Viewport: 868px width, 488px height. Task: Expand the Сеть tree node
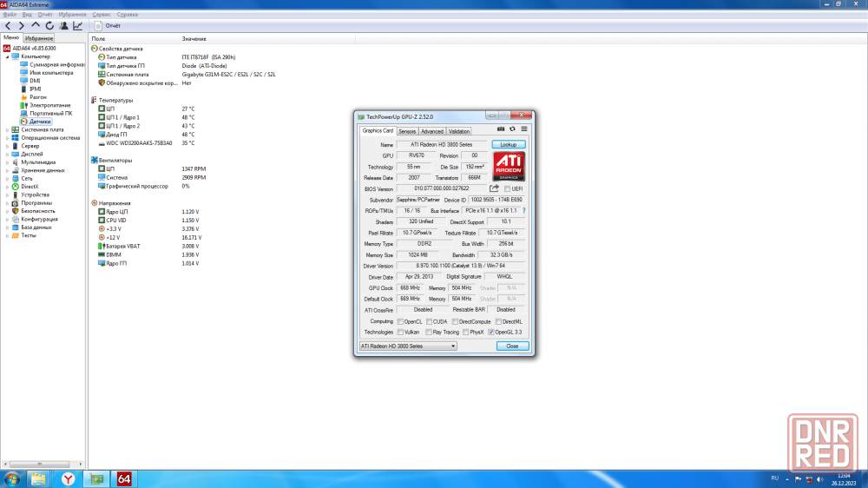click(7, 178)
